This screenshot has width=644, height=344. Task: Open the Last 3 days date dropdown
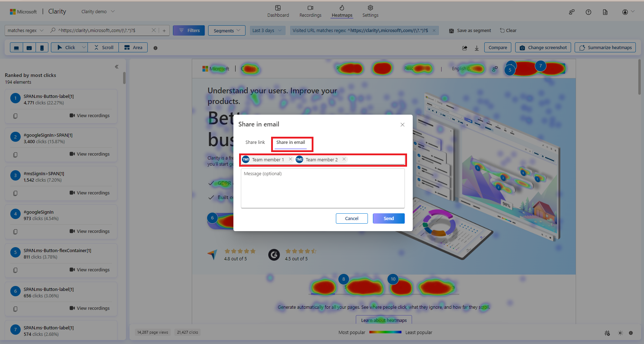click(267, 31)
